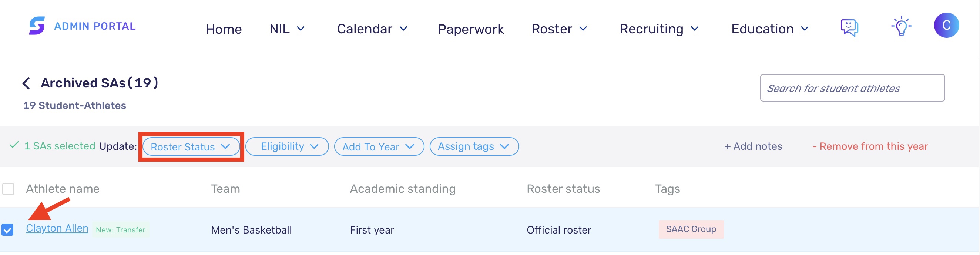Viewport: 980px width, 255px height.
Task: Click Remove from this year
Action: tap(870, 146)
